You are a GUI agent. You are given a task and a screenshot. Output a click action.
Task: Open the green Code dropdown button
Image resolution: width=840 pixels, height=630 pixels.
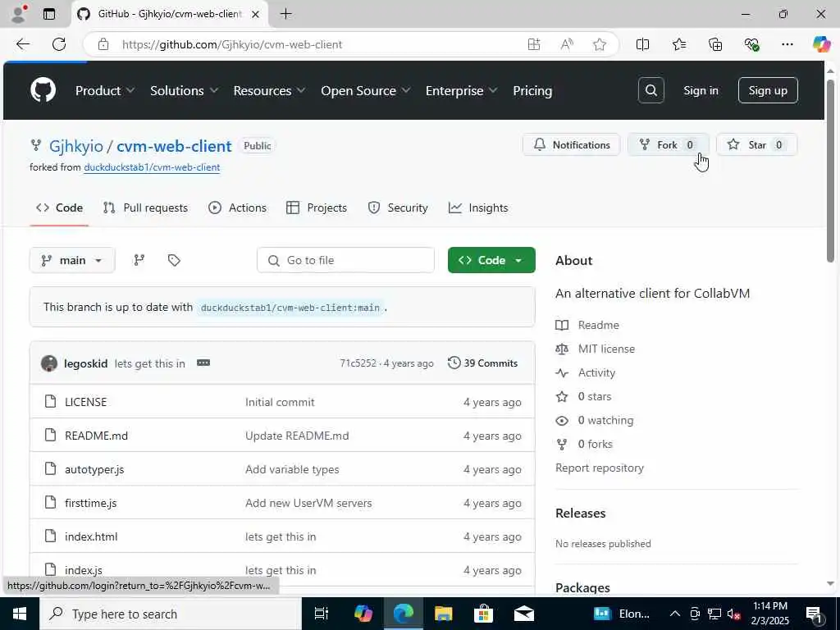click(491, 260)
